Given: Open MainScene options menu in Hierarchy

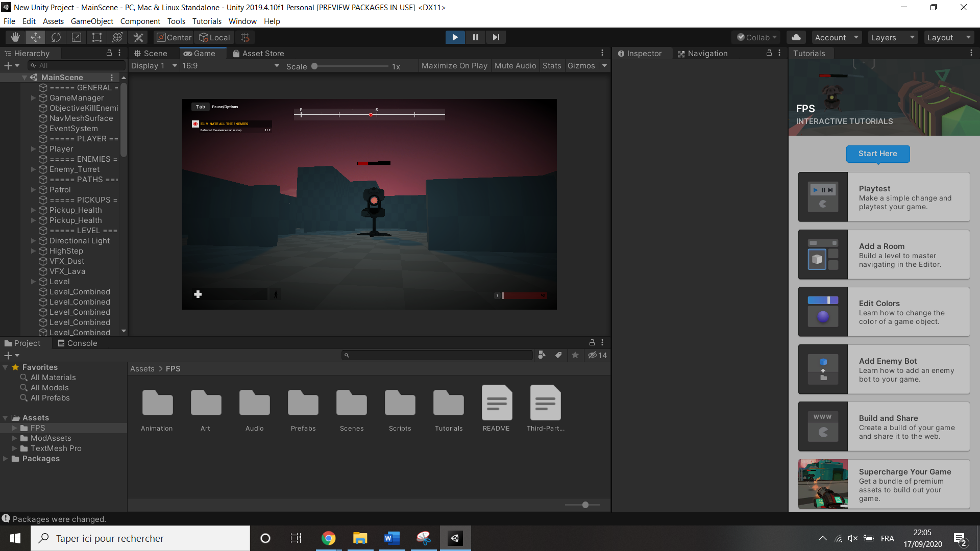Looking at the screenshot, I should coord(112,78).
